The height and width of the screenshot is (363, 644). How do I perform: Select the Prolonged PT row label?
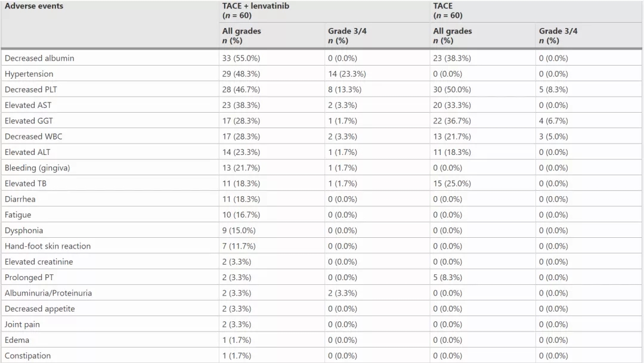[29, 277]
